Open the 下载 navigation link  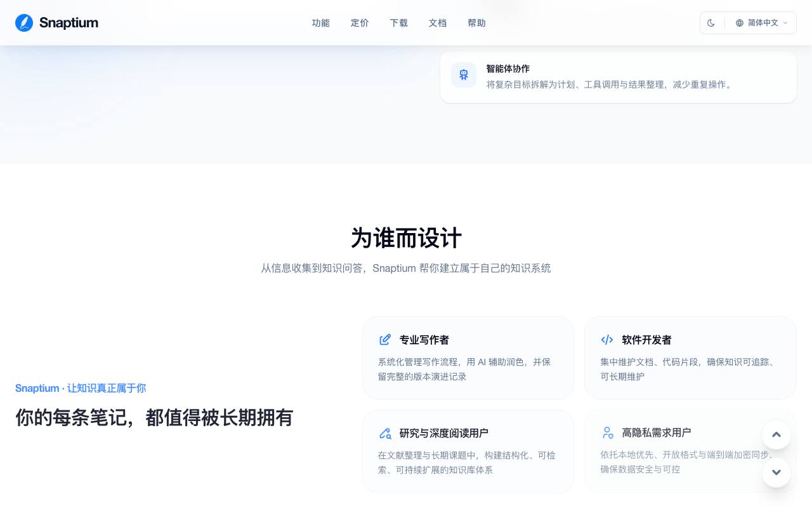coord(399,23)
